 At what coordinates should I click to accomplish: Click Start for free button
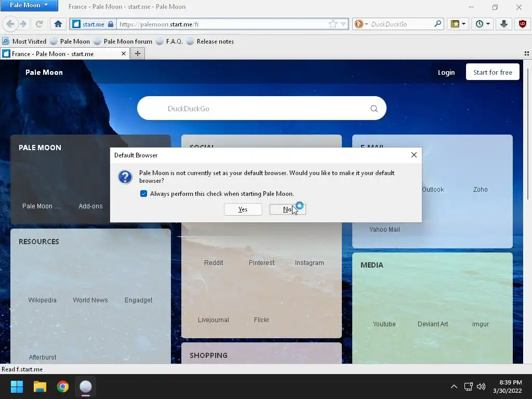(493, 72)
